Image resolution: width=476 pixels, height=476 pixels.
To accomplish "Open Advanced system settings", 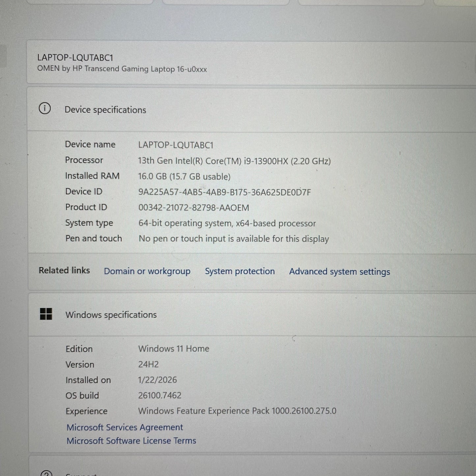I will 339,271.
